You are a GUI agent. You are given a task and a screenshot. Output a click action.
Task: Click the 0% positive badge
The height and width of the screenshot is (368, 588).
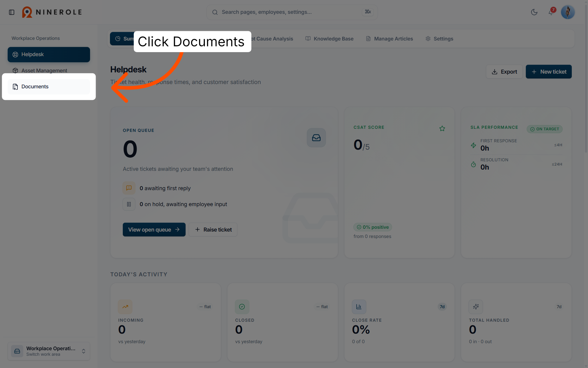[x=373, y=227]
